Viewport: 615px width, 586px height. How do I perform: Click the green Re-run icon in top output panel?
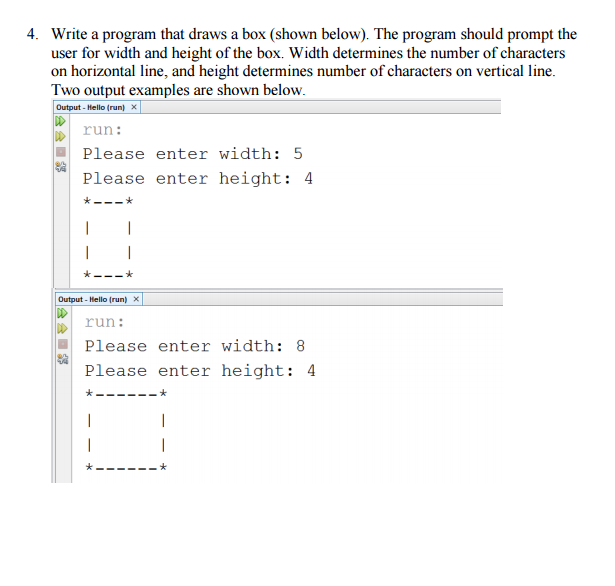[60, 121]
